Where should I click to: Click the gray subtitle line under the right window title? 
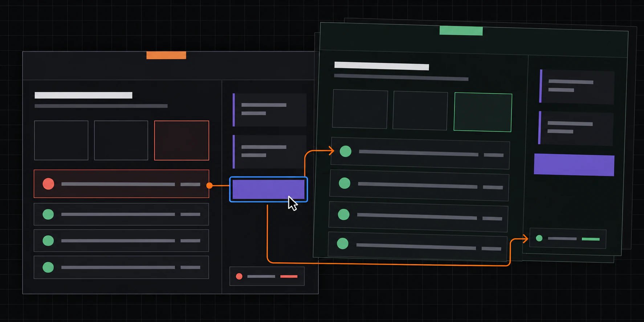point(401,77)
